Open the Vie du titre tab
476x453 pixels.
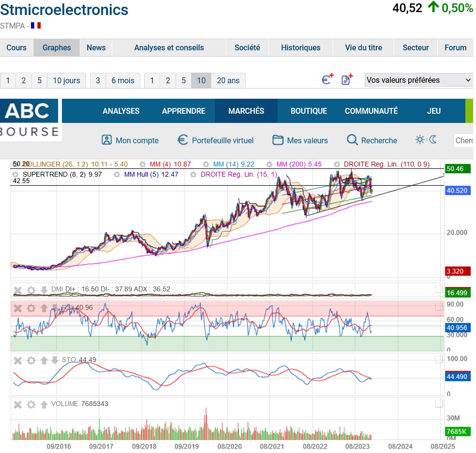pyautogui.click(x=363, y=47)
